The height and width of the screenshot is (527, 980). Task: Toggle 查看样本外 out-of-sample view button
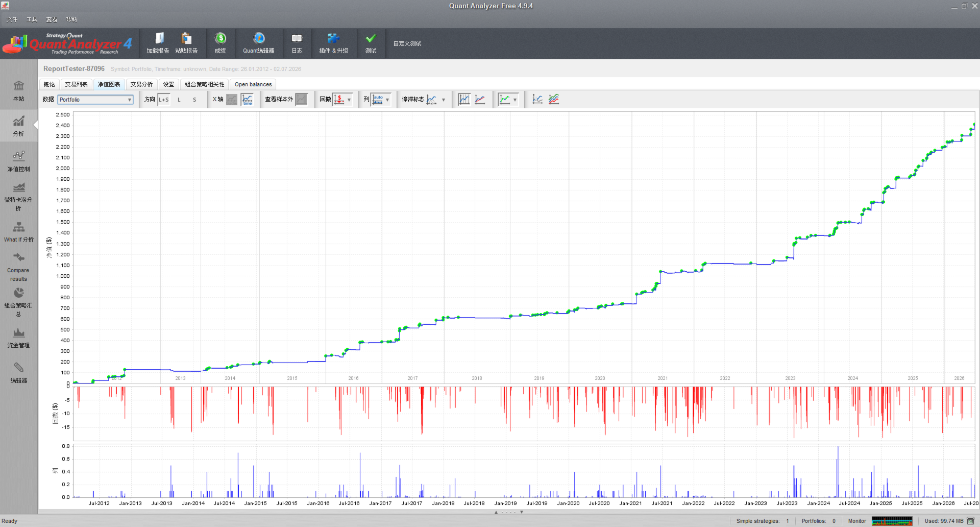302,100
